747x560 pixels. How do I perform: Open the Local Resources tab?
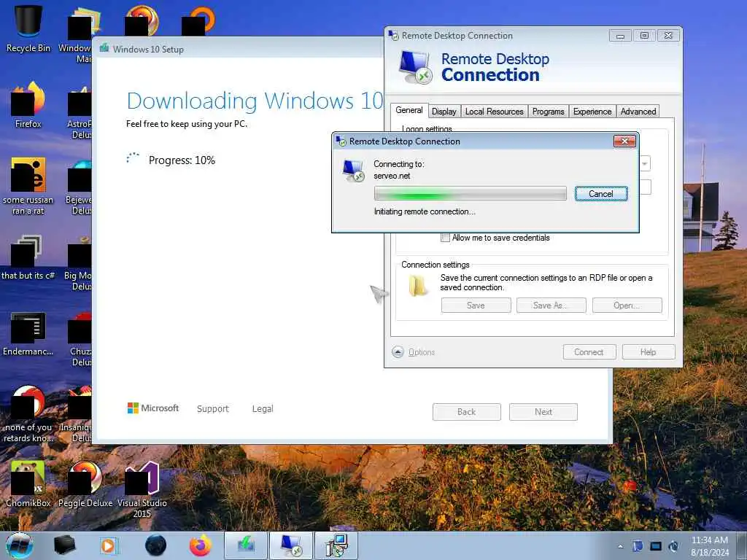pos(494,112)
